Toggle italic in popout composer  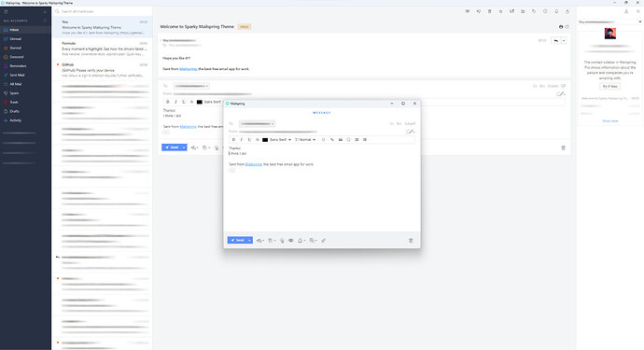click(242, 140)
